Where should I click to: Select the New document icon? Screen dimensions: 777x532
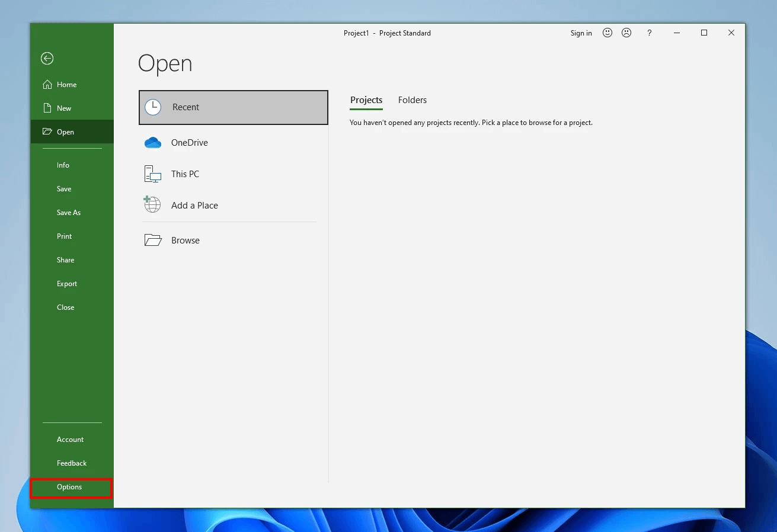pyautogui.click(x=47, y=108)
